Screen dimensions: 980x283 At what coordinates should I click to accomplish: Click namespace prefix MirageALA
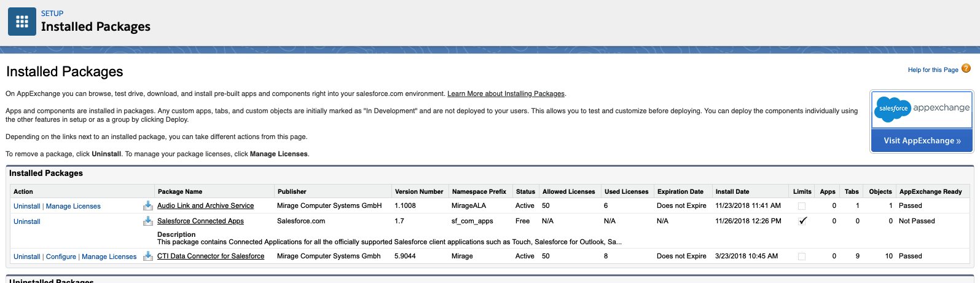pos(469,205)
